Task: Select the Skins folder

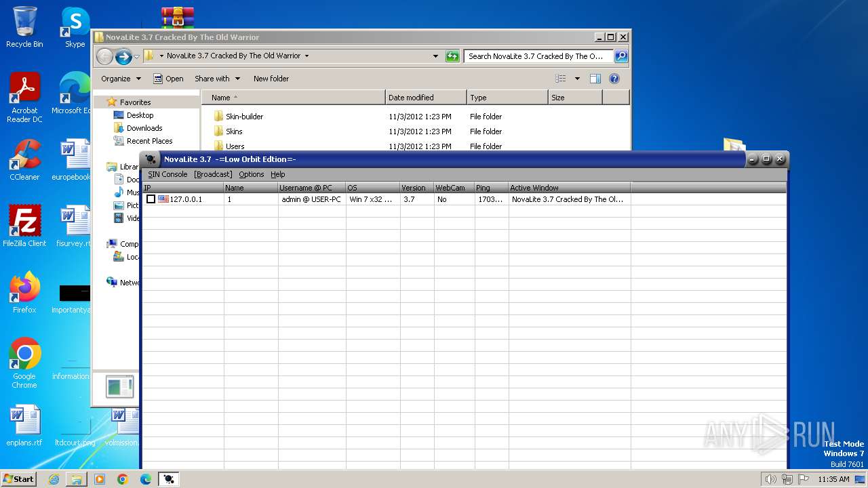Action: coord(228,131)
